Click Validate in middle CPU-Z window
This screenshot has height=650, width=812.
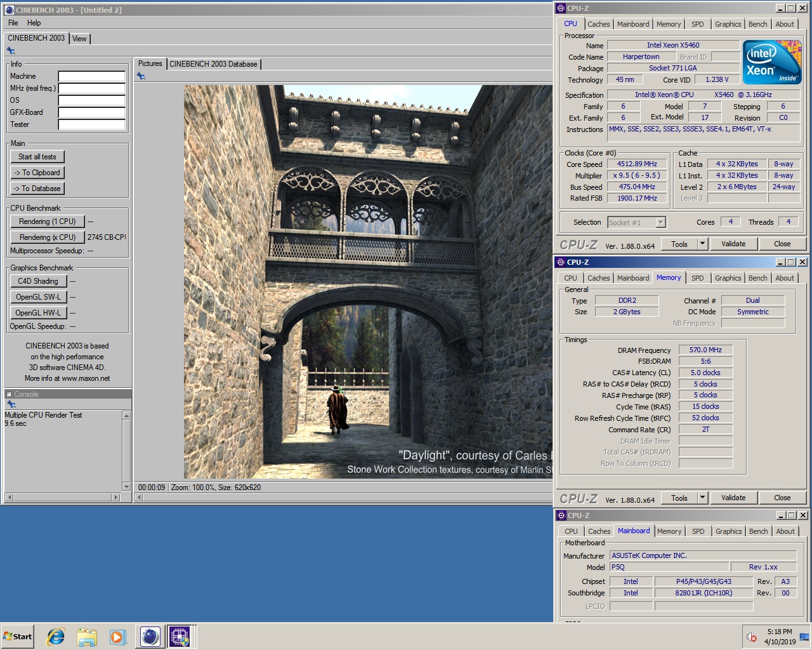point(733,498)
